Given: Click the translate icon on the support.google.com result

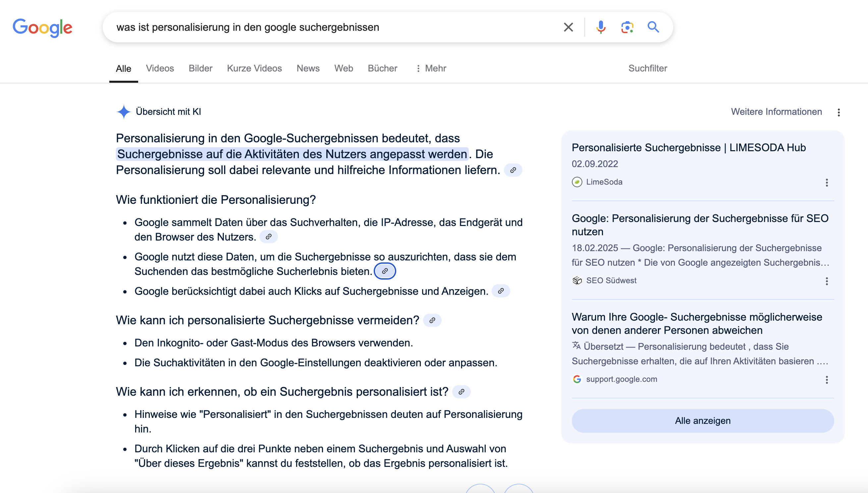Looking at the screenshot, I should click(x=576, y=346).
